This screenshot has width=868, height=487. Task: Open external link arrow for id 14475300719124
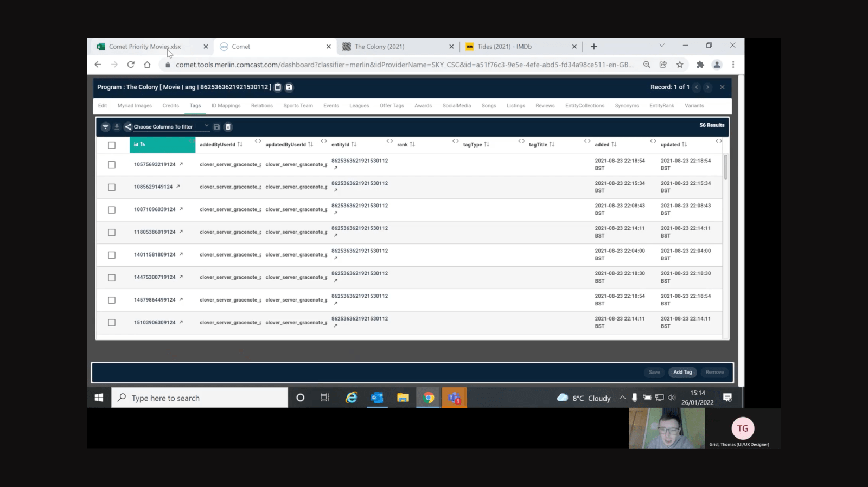tap(181, 277)
